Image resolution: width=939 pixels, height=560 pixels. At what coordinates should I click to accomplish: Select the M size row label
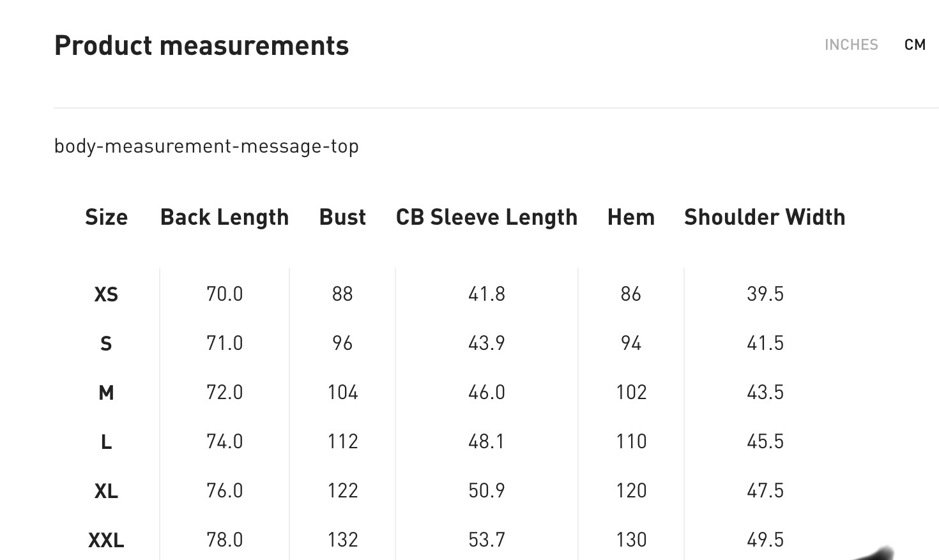106,393
